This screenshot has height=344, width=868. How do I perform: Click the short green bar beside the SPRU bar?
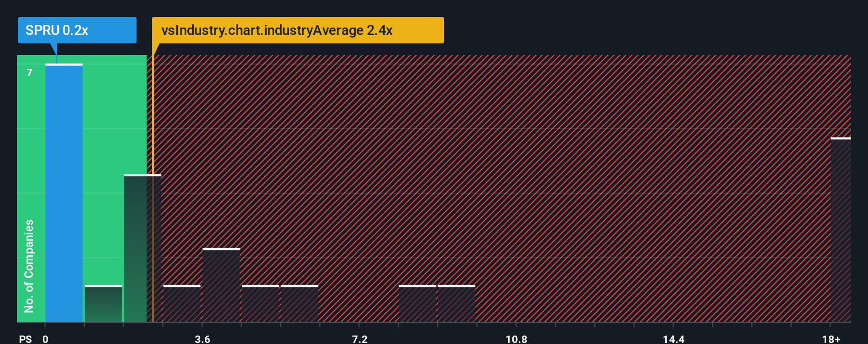[103, 303]
